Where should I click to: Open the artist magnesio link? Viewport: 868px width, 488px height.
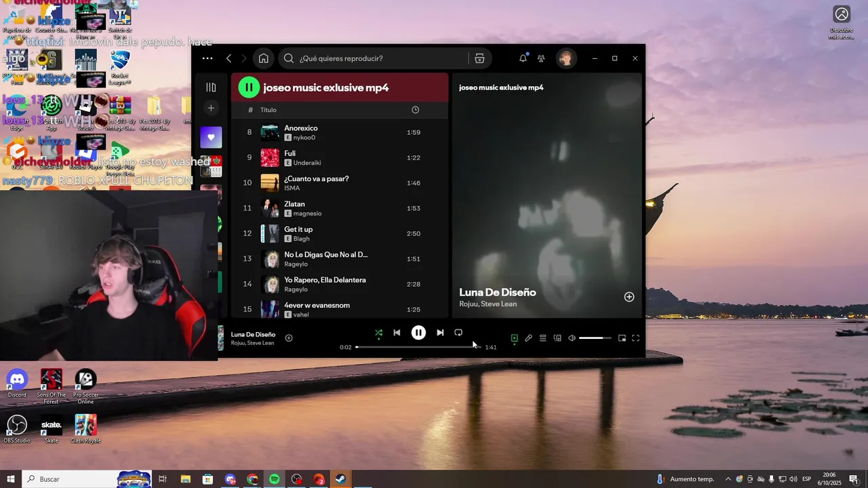(x=307, y=213)
